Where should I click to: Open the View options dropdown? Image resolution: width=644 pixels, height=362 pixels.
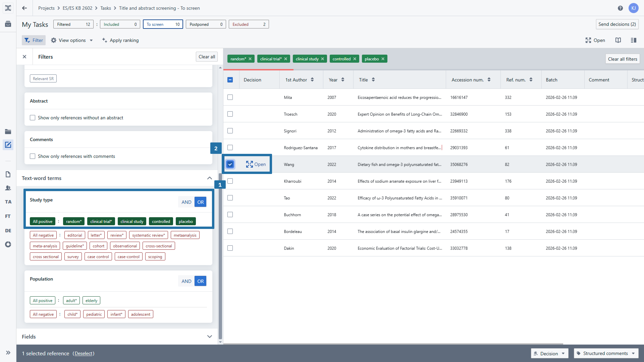click(x=72, y=40)
